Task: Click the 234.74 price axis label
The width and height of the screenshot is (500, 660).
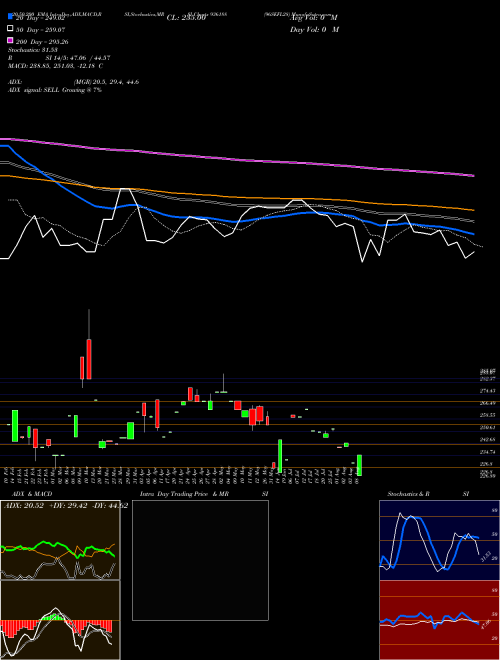Action: (x=489, y=452)
